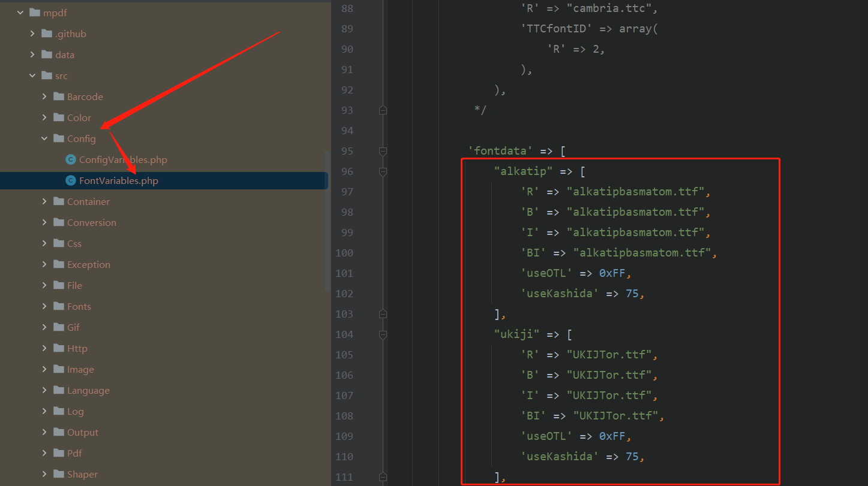Select the Http folder name
This screenshot has width=868, height=486.
tap(77, 349)
